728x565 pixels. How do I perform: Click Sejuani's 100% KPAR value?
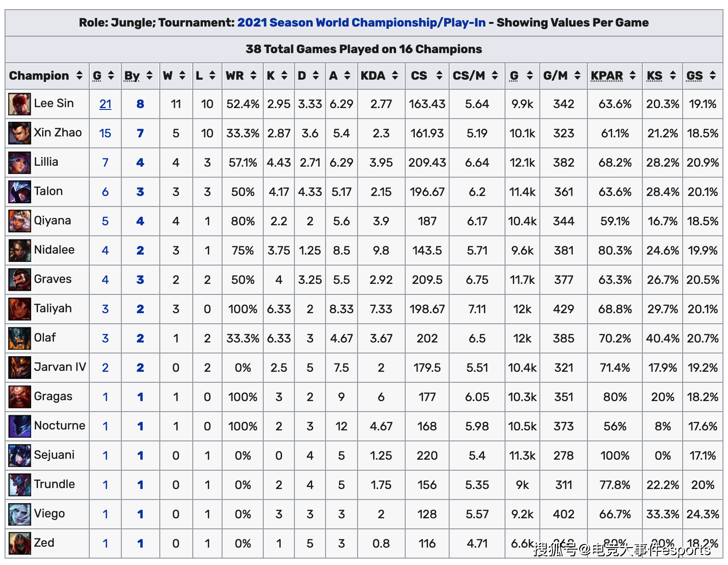615,456
